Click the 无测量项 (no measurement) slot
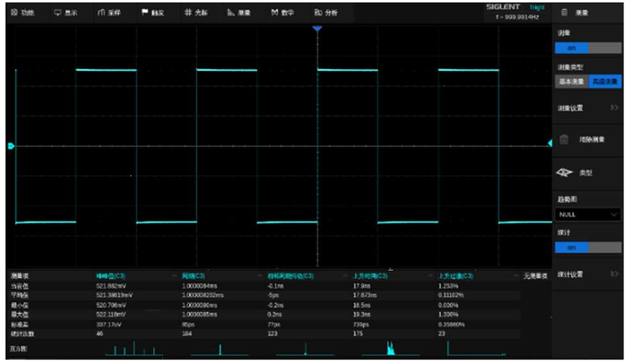 coord(535,276)
